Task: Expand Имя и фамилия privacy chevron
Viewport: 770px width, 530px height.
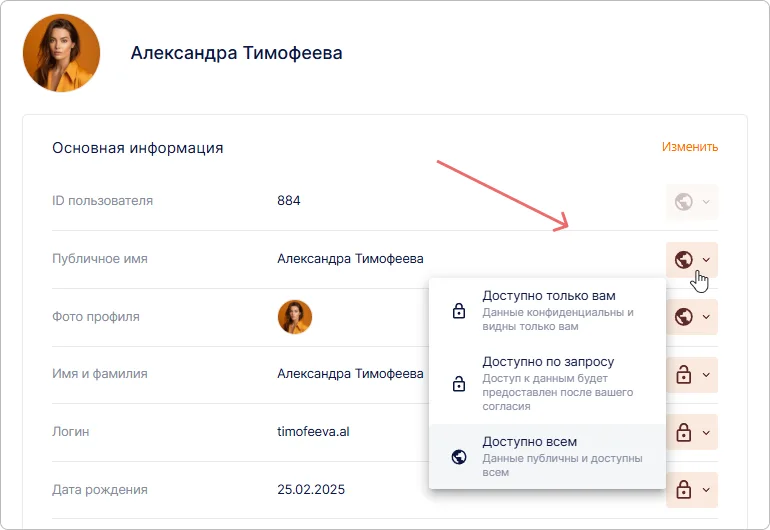Action: (x=706, y=375)
